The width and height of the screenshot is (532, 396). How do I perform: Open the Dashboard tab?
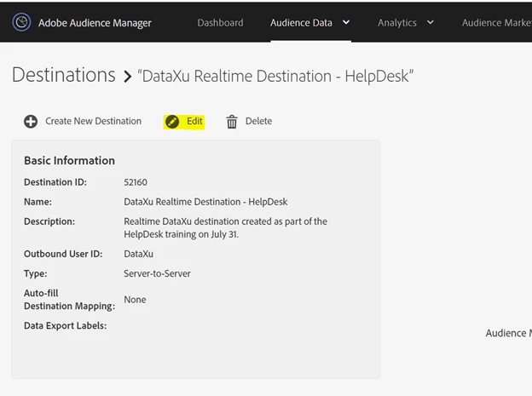click(x=220, y=23)
